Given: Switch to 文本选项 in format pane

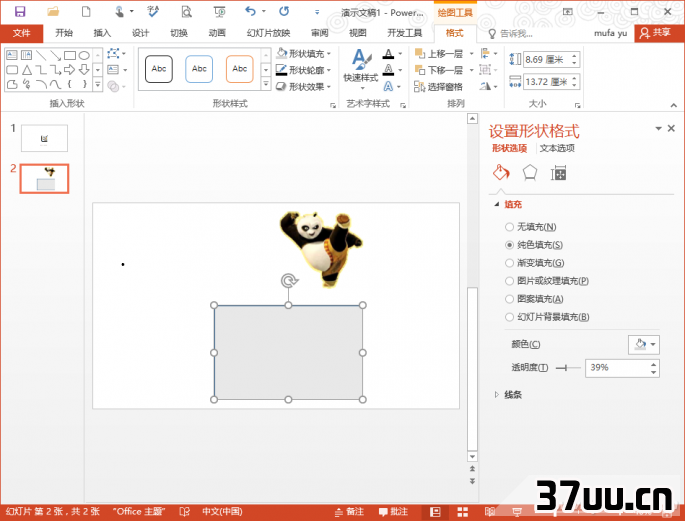Looking at the screenshot, I should (x=557, y=148).
